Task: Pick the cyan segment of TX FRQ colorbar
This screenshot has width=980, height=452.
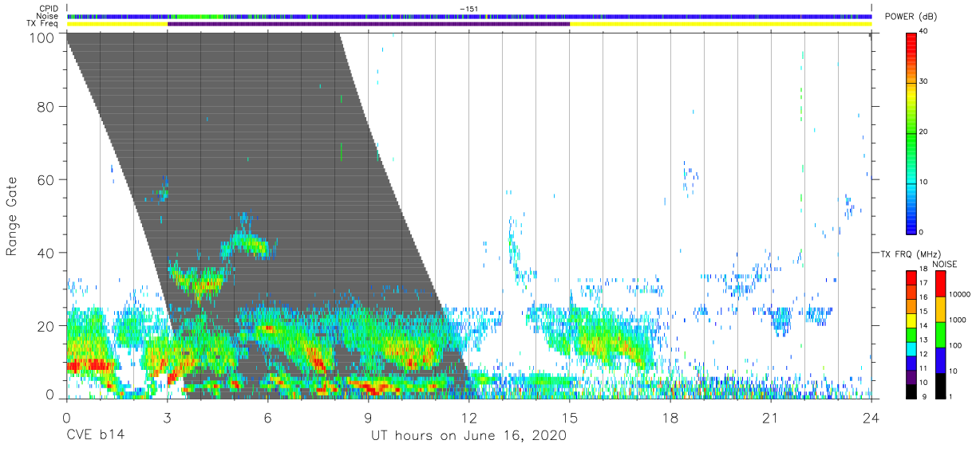Action: [911, 348]
